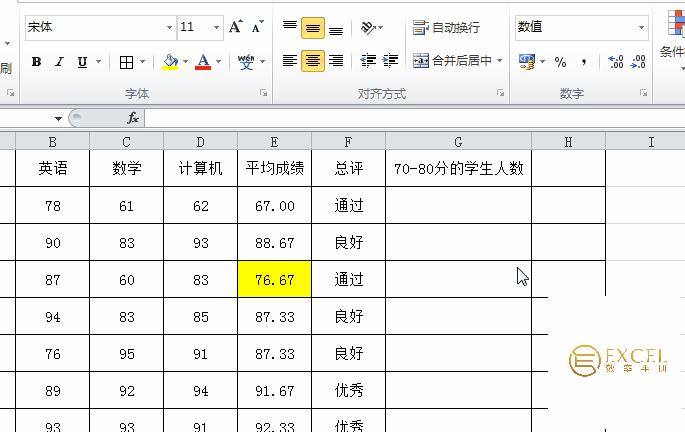This screenshot has width=685, height=432.
Task: Decrease decimal places icon
Action: [x=638, y=62]
